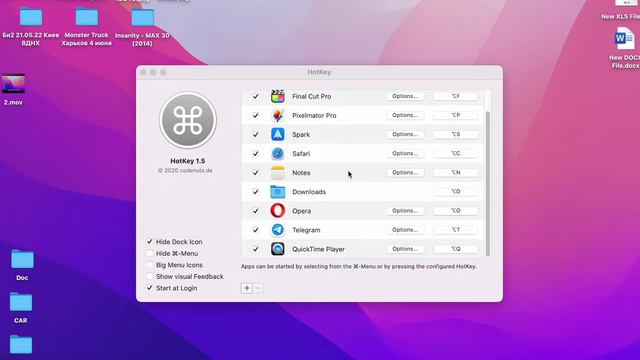This screenshot has width=640, height=360.
Task: Open Options for Pixelmator Pro
Action: 405,116
